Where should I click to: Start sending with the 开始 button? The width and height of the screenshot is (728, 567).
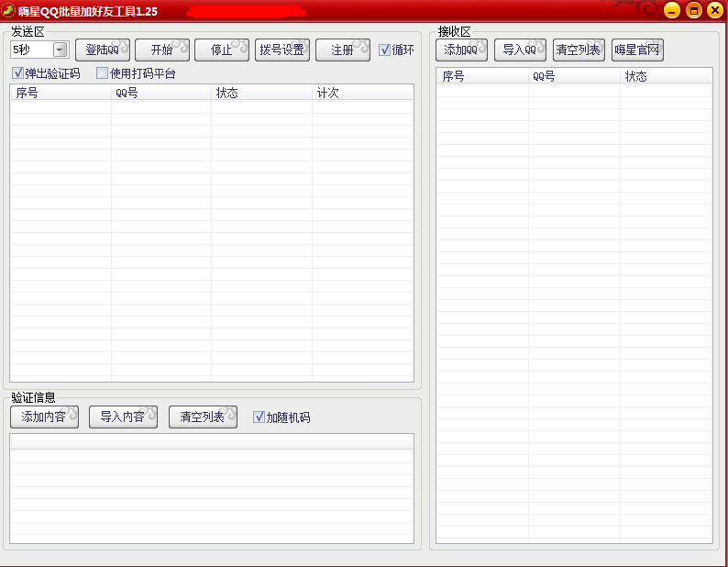(x=162, y=50)
